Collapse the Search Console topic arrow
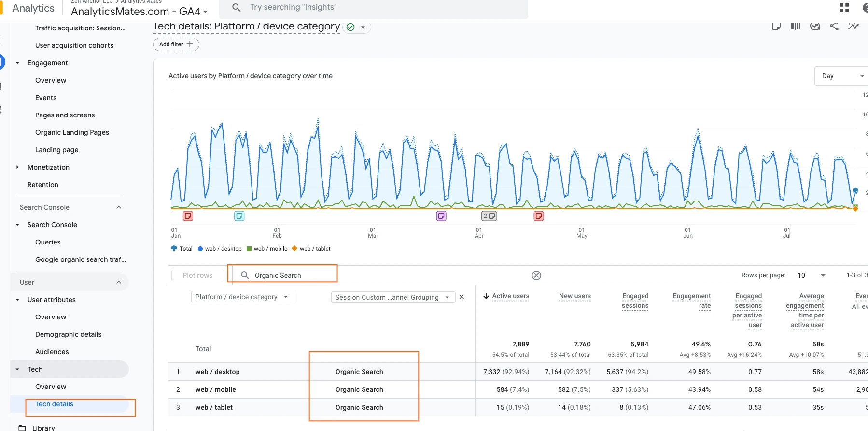 [17, 225]
